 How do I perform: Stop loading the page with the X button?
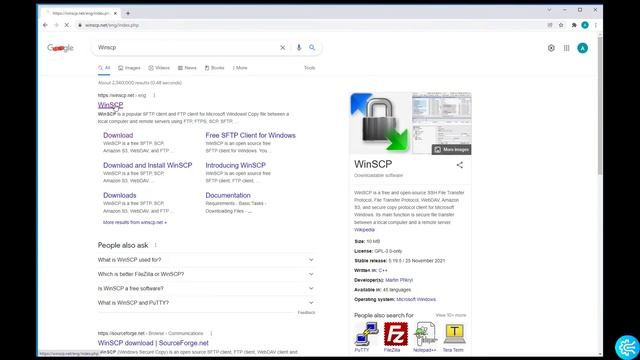pos(67,25)
